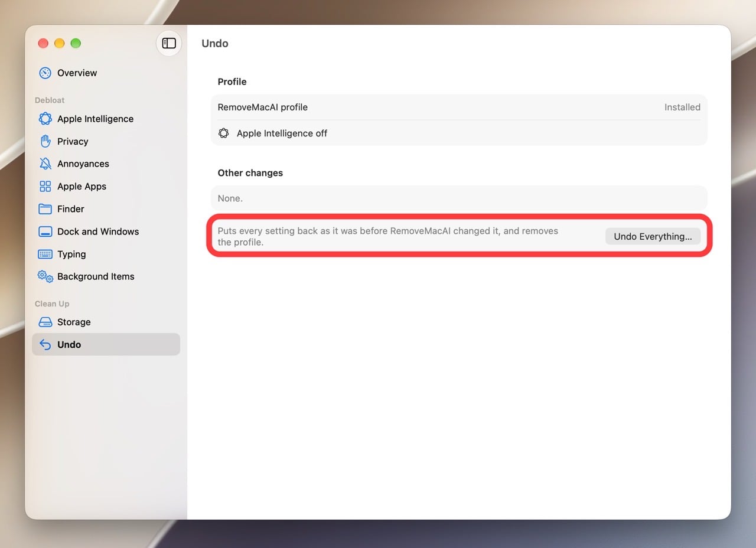Click the green full screen window button
This screenshot has height=548, width=756.
(x=76, y=43)
